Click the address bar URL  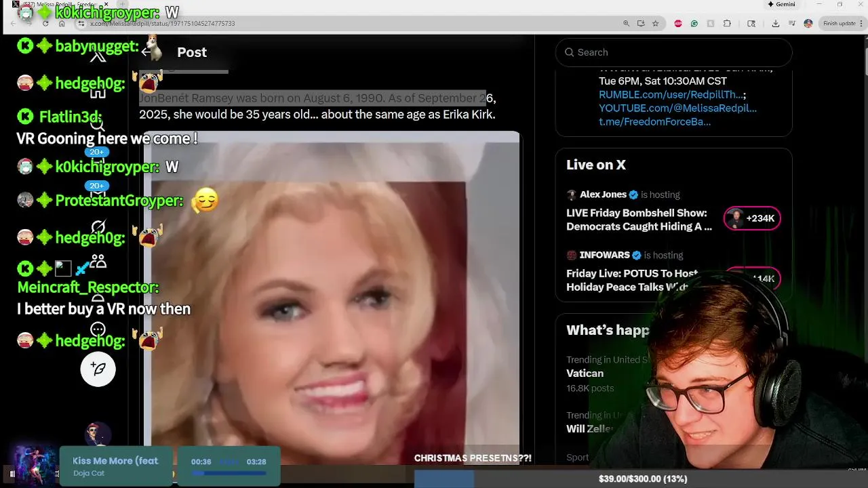(163, 23)
